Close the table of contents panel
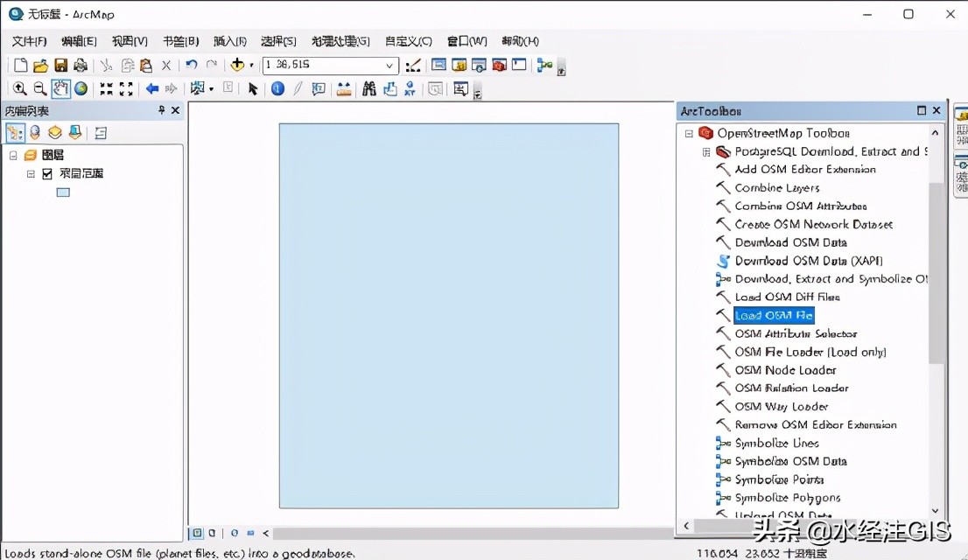968x560 pixels. 175,110
